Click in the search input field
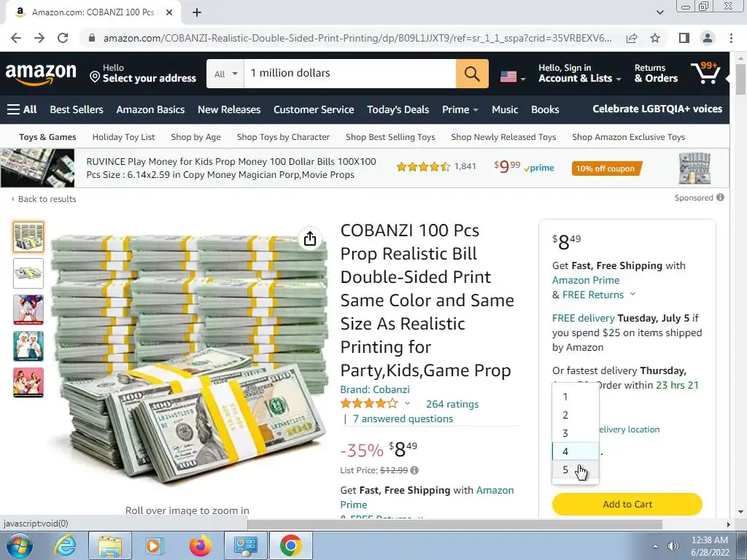 [349, 74]
